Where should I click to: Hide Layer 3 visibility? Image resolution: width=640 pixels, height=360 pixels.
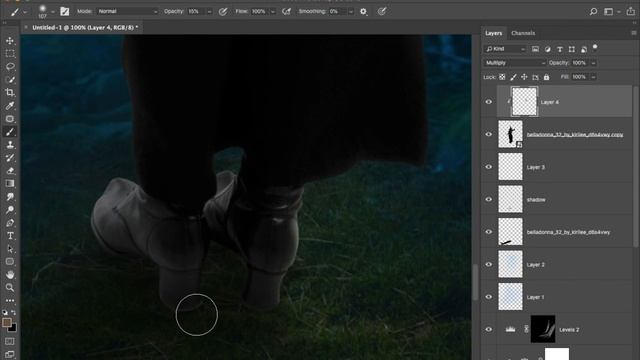(x=489, y=167)
